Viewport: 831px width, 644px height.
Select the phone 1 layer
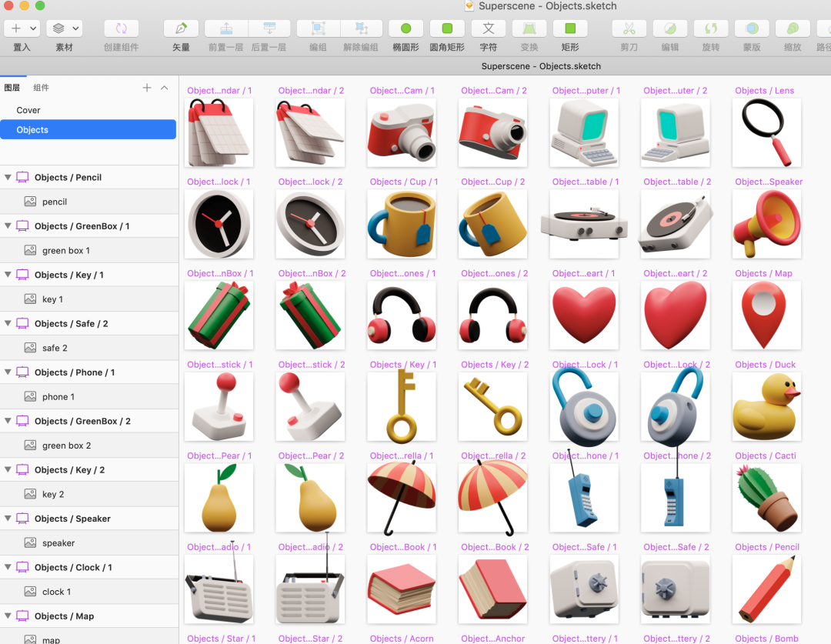pyautogui.click(x=89, y=396)
